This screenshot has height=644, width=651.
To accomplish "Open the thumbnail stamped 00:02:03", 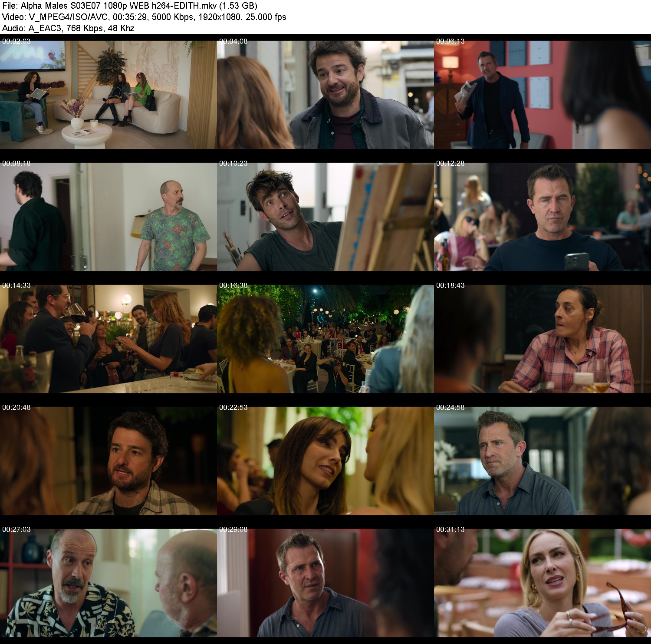I will pos(108,95).
